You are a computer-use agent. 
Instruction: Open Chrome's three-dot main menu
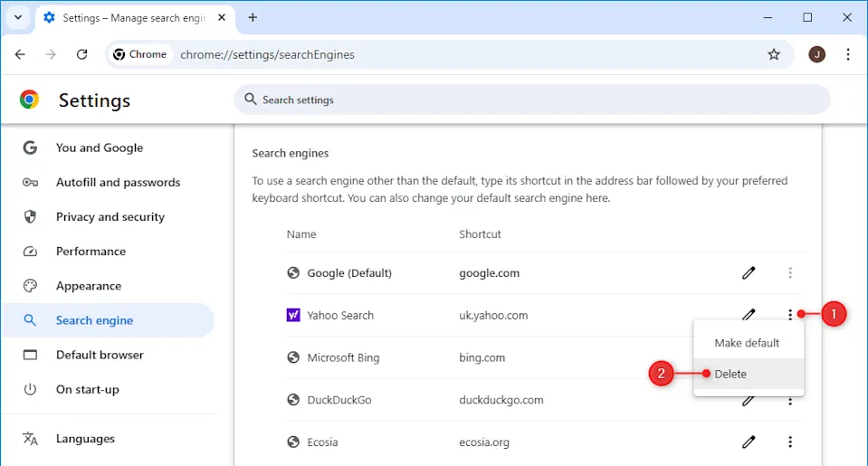coord(848,54)
